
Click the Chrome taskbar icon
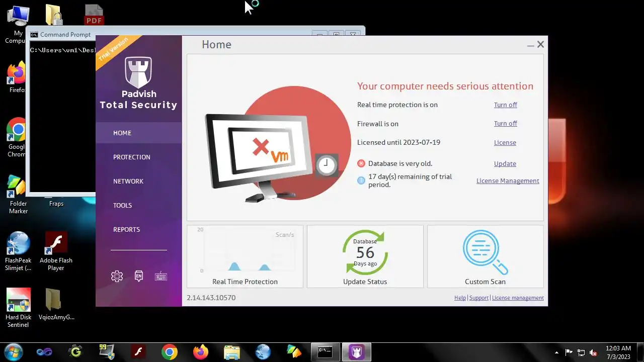(x=170, y=352)
